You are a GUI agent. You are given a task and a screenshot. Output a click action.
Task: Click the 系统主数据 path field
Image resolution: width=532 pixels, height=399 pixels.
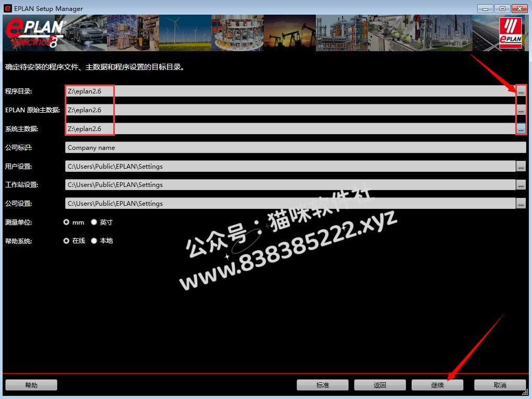290,129
